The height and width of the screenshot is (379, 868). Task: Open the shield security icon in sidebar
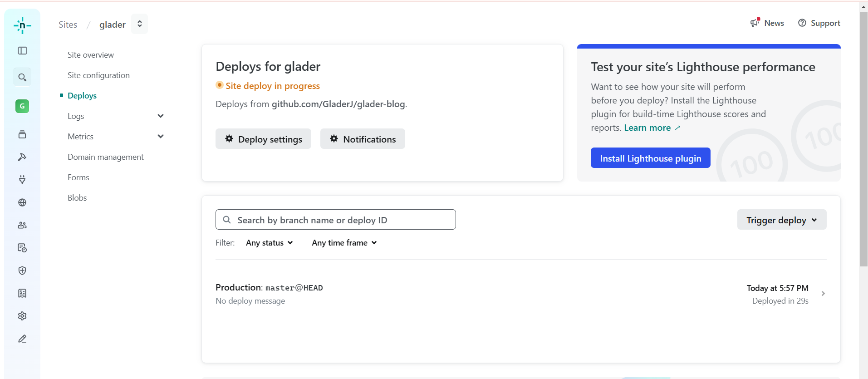coord(22,271)
